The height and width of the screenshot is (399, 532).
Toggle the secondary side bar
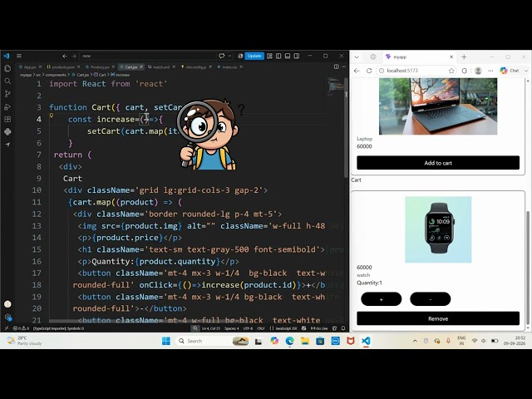297,56
